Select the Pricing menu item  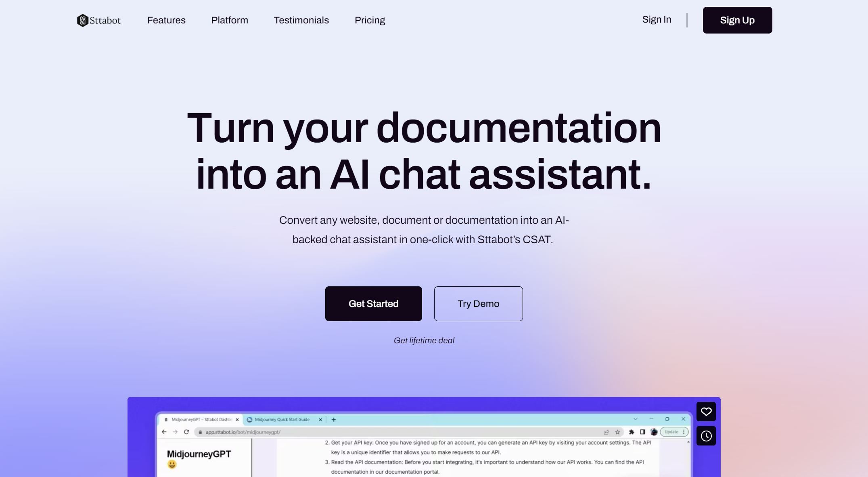point(370,20)
